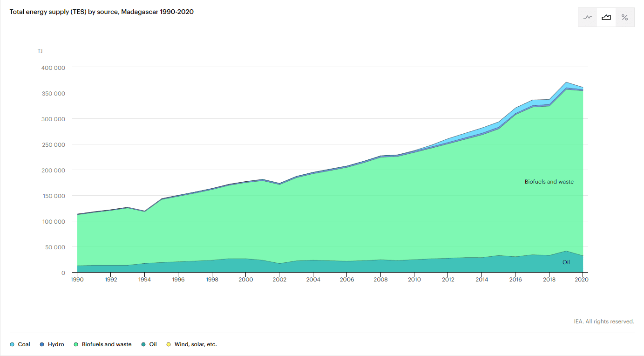Image resolution: width=644 pixels, height=356 pixels.
Task: Click the Biofuels and waste area label
Action: [x=549, y=182]
